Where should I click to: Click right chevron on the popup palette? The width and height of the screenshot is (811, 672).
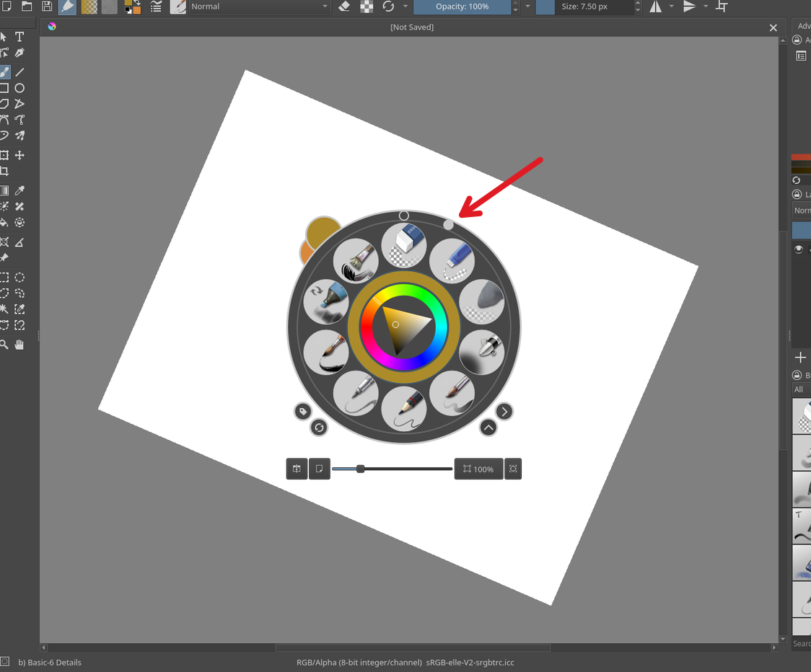click(504, 412)
